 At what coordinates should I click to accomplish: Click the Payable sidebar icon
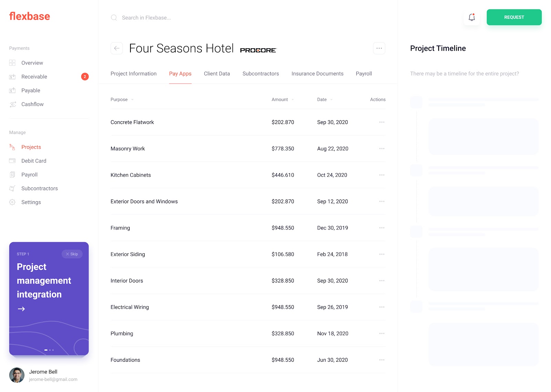[12, 90]
